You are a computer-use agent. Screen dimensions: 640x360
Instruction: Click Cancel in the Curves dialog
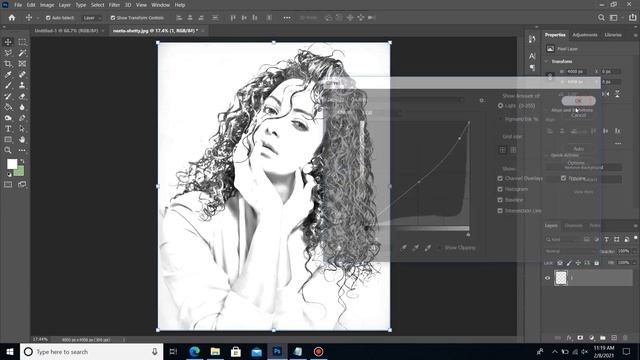coord(578,115)
